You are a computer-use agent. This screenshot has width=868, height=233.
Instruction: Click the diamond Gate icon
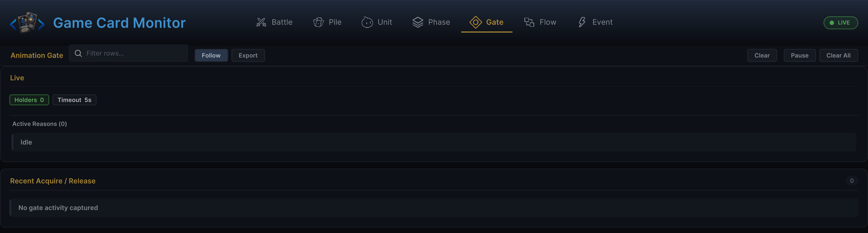point(476,22)
